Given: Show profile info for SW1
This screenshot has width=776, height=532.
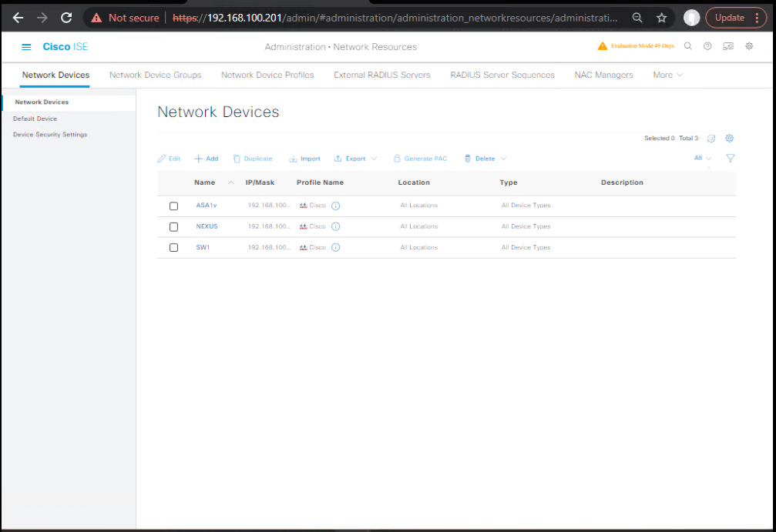Looking at the screenshot, I should (335, 247).
